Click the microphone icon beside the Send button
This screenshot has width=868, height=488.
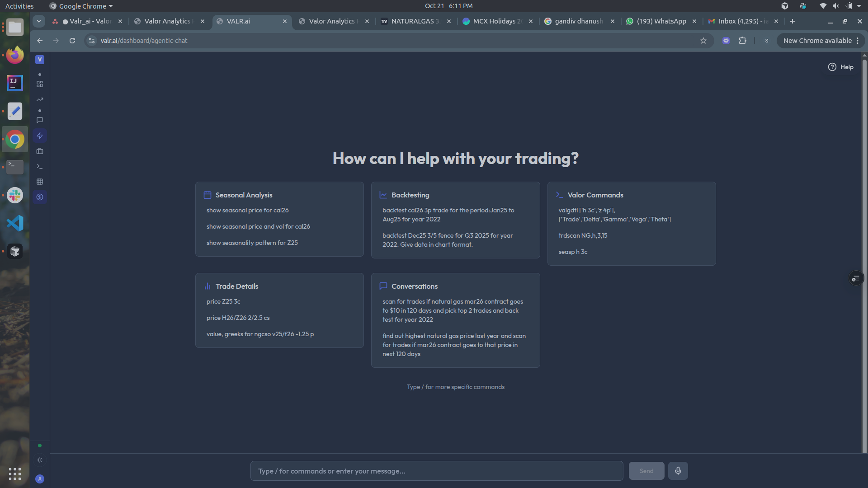pos(678,470)
